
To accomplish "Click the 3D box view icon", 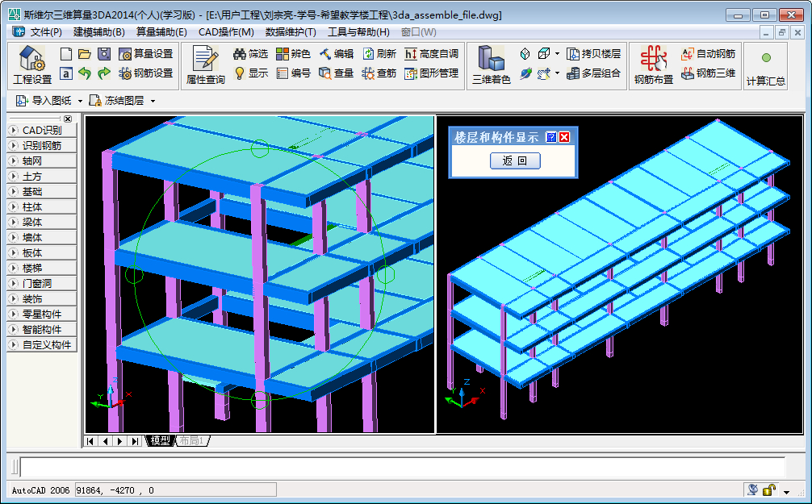I will (x=544, y=54).
